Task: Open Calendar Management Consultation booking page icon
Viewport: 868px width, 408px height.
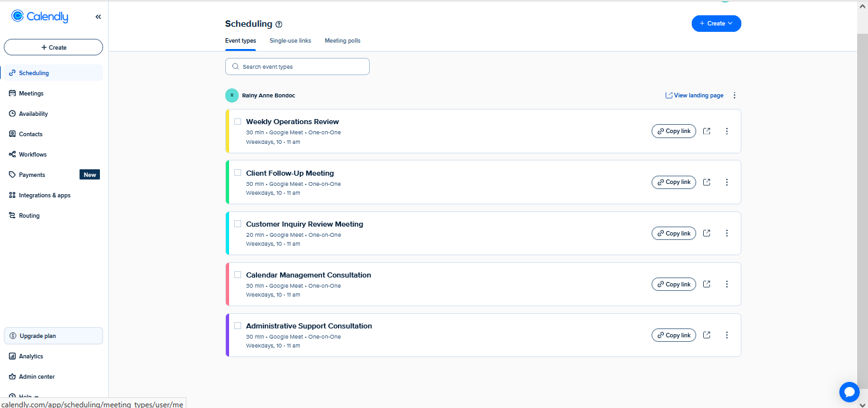Action: [x=706, y=284]
